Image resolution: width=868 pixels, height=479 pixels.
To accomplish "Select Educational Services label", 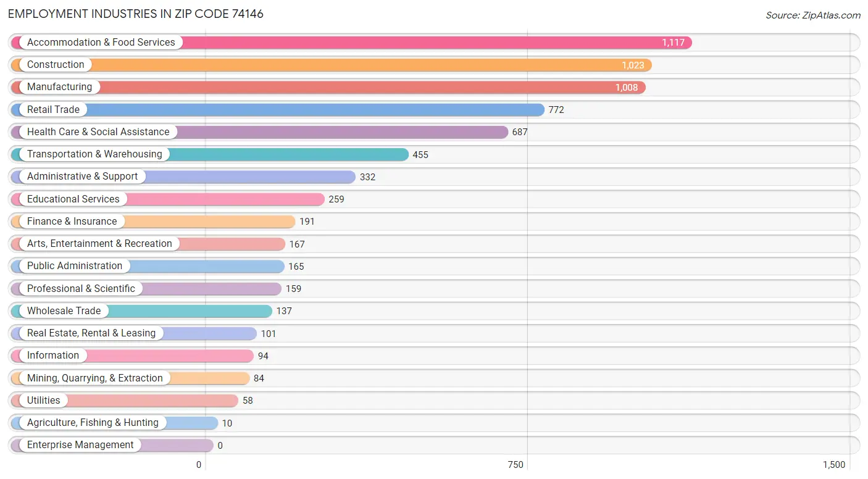I will point(73,199).
